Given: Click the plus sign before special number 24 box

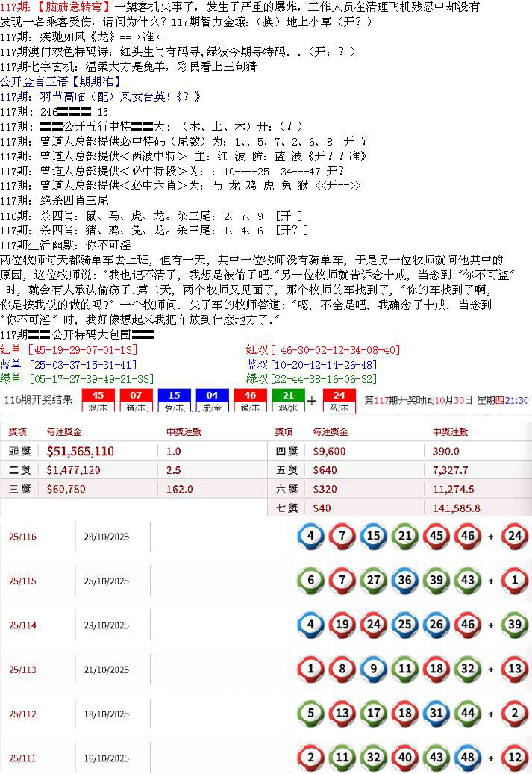Looking at the screenshot, I should pos(312,401).
